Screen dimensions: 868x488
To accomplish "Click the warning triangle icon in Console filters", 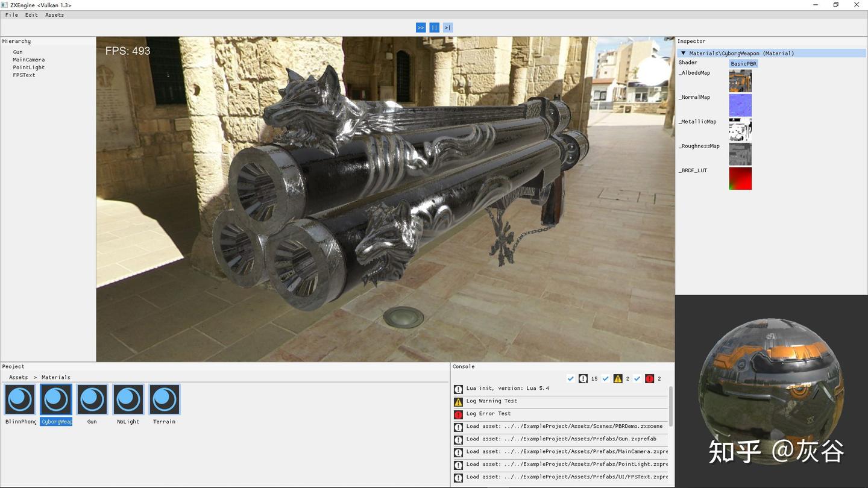I will [618, 378].
